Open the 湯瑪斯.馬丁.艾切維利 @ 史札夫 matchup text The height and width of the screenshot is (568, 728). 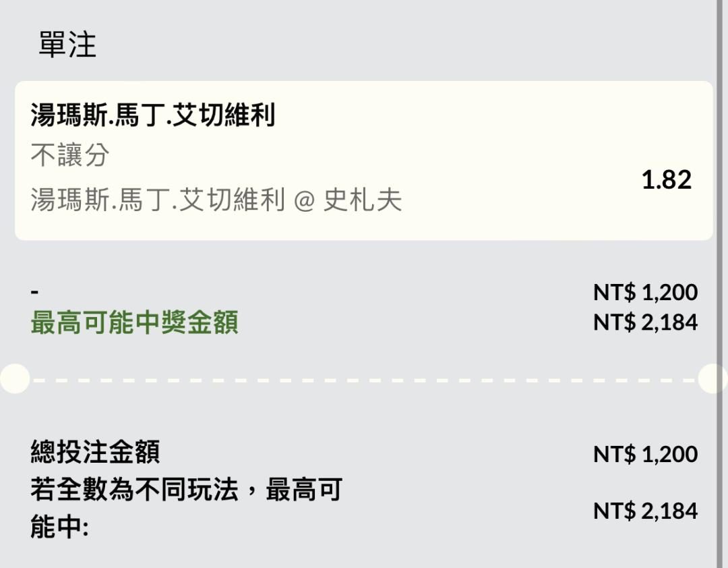[x=216, y=200]
